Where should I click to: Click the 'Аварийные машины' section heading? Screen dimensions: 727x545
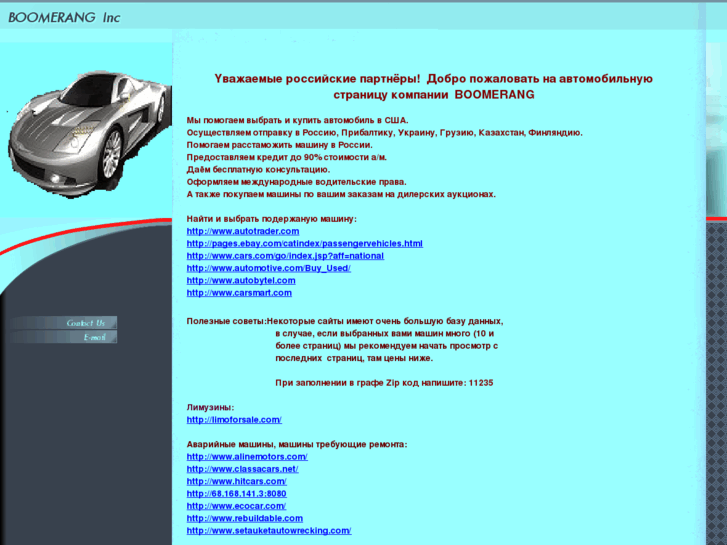click(x=297, y=444)
